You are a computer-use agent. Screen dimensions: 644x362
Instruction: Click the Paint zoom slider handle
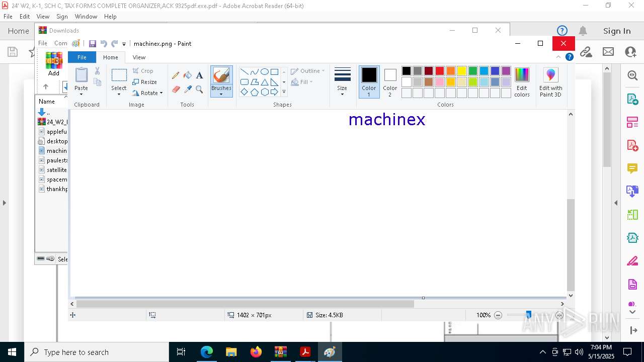tap(528, 315)
